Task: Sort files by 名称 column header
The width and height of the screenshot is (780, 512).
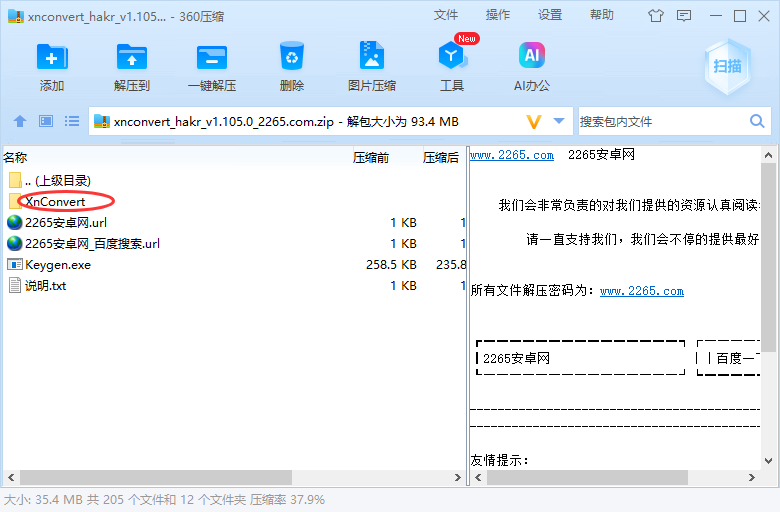Action: tap(16, 157)
